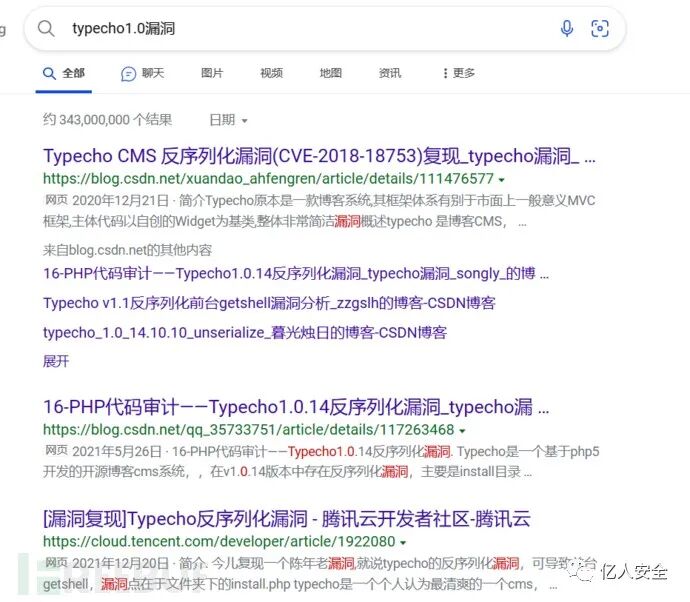Click the 约 343,000,000 个结果 text

[107, 120]
